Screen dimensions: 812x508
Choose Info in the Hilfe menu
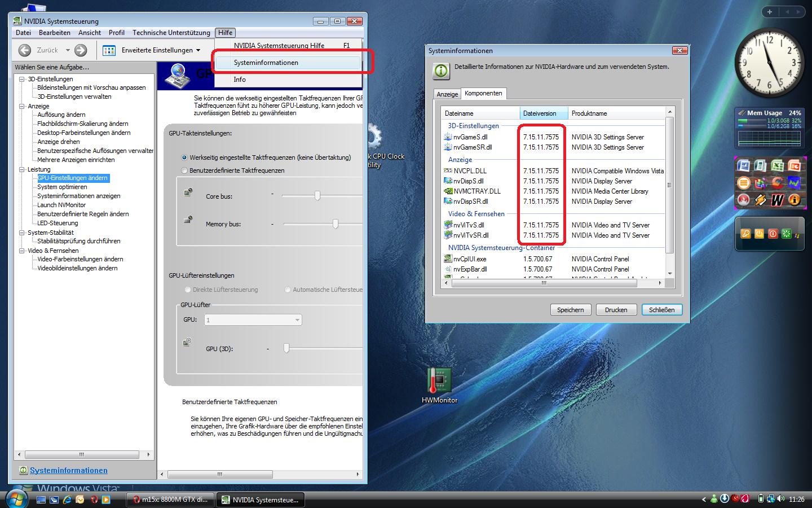[288, 80]
